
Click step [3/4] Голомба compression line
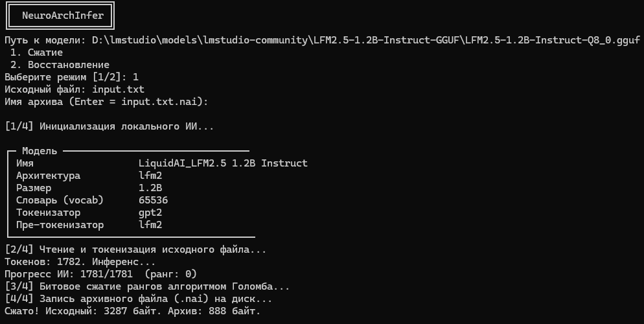147,286
